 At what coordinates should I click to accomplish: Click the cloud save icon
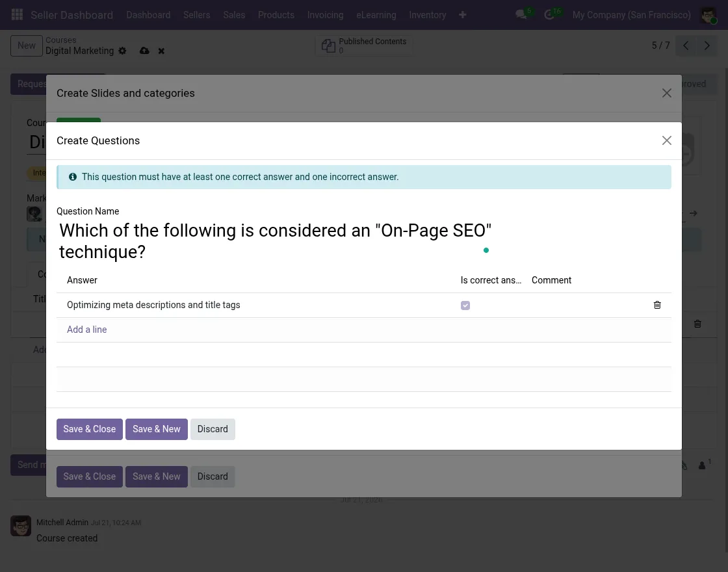(144, 51)
